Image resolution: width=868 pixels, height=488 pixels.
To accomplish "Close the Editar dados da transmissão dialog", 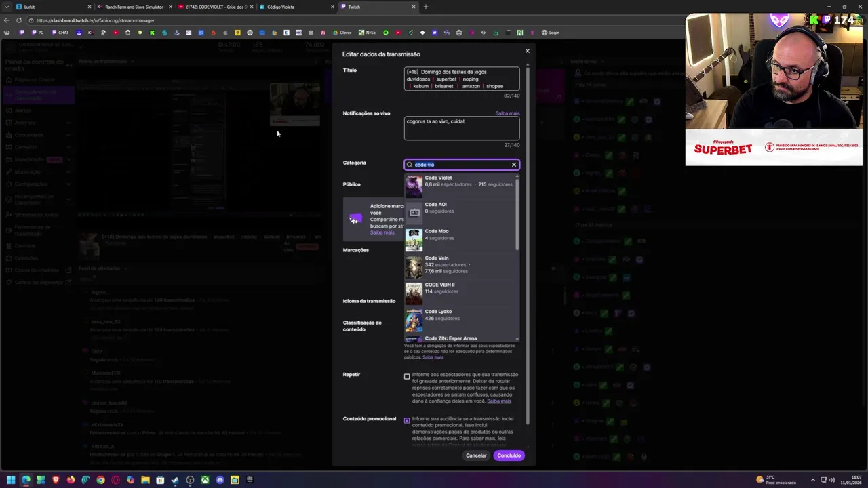I will coord(527,51).
